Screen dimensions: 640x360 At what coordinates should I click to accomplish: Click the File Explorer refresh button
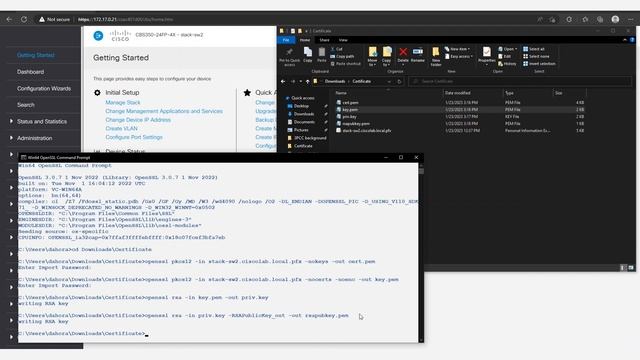point(399,81)
